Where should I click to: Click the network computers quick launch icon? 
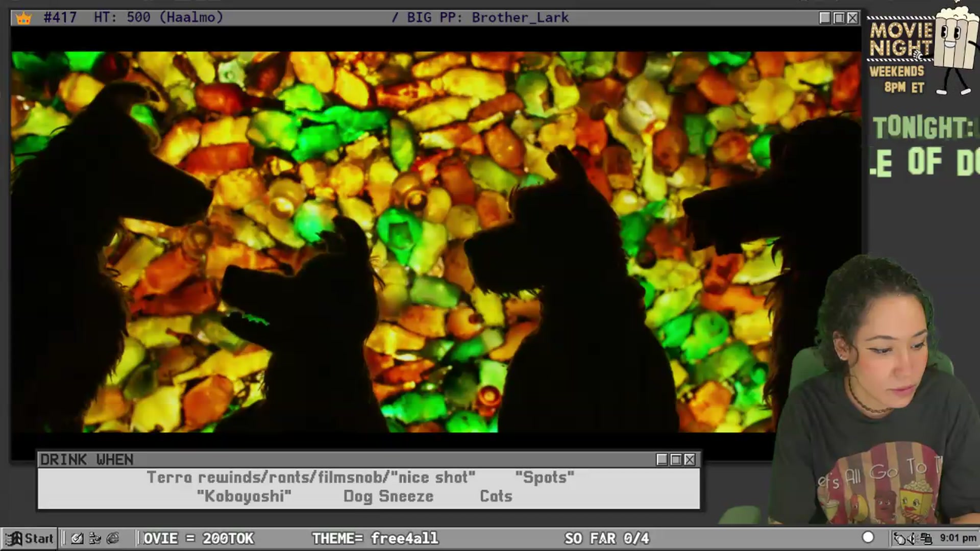tap(95, 538)
